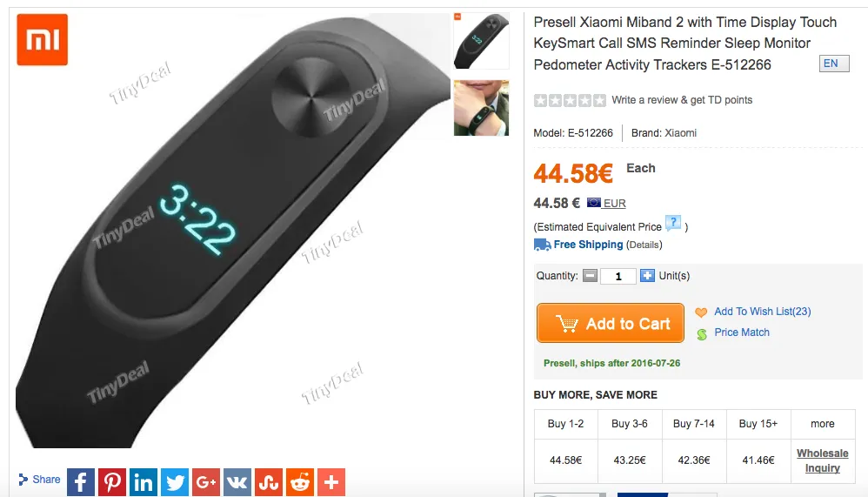868x497 pixels.
Task: Share via the LinkedIn icon
Action: (x=144, y=482)
